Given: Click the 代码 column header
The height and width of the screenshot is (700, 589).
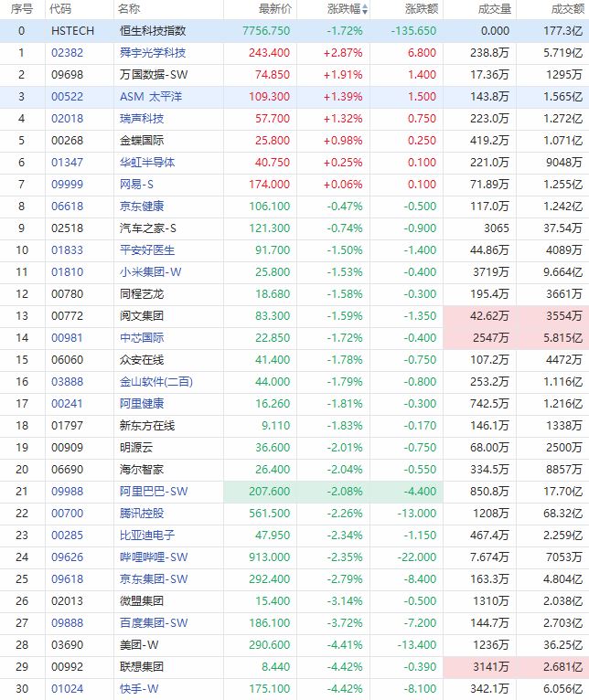Looking at the screenshot, I should [x=60, y=9].
